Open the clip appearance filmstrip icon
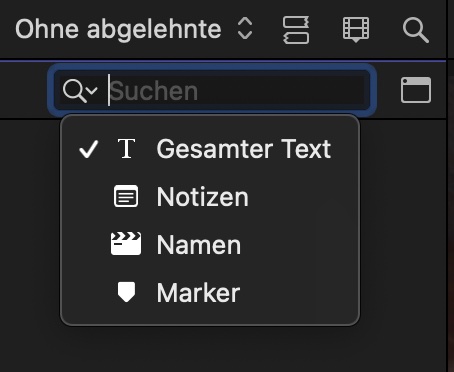Screen dimensions: 454x372 (x=356, y=30)
